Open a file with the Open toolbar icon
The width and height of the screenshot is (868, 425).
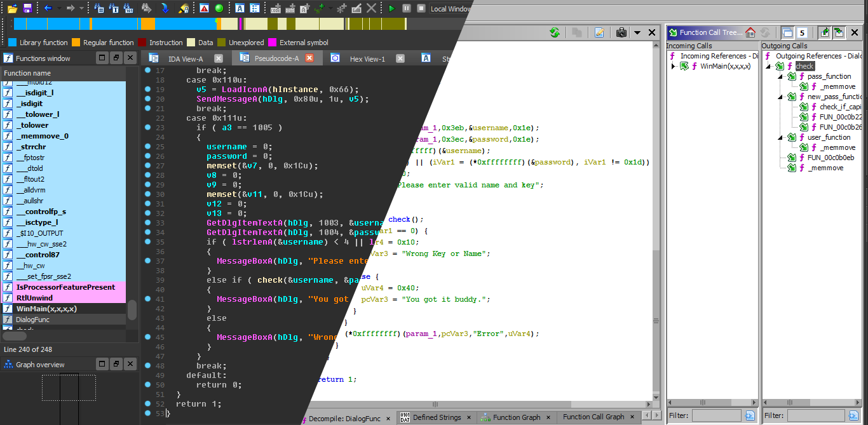[x=11, y=8]
